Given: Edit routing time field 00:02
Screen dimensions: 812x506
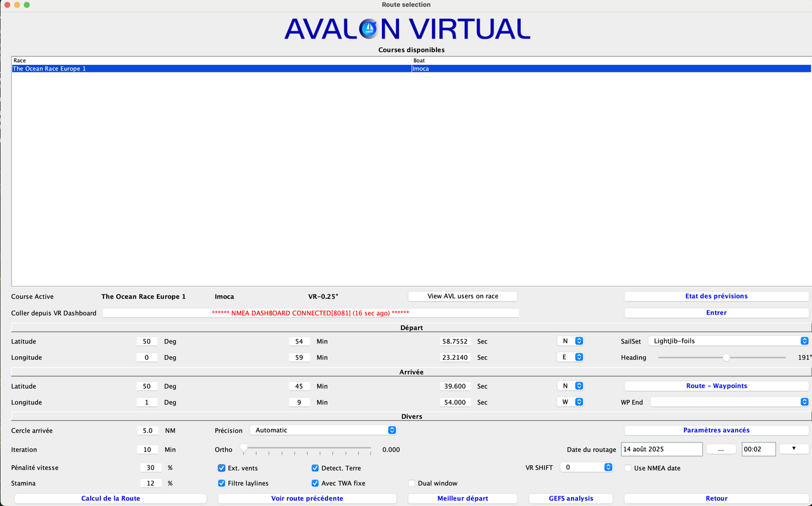Looking at the screenshot, I should click(x=759, y=449).
